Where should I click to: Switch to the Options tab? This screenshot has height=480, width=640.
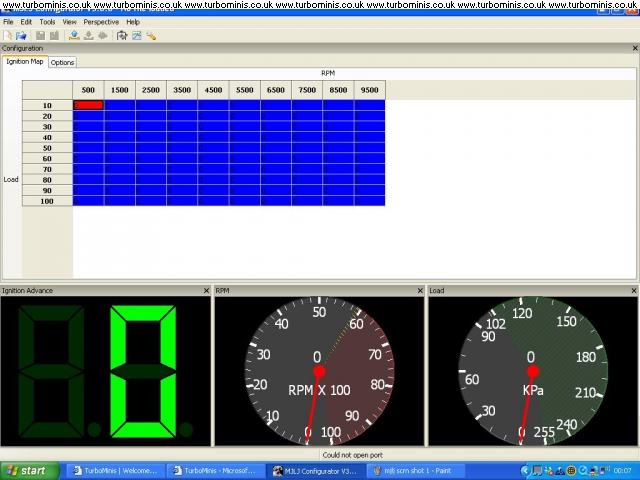pyautogui.click(x=62, y=62)
